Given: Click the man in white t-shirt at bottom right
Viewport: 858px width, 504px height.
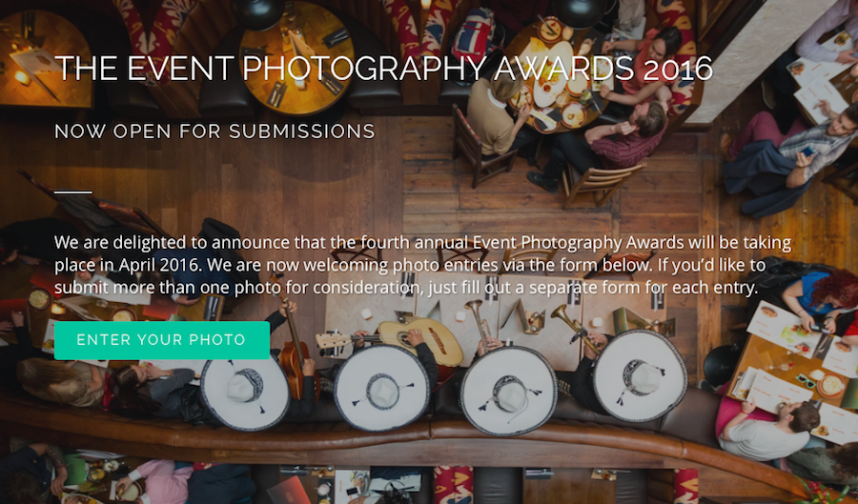Looking at the screenshot, I should click(766, 432).
